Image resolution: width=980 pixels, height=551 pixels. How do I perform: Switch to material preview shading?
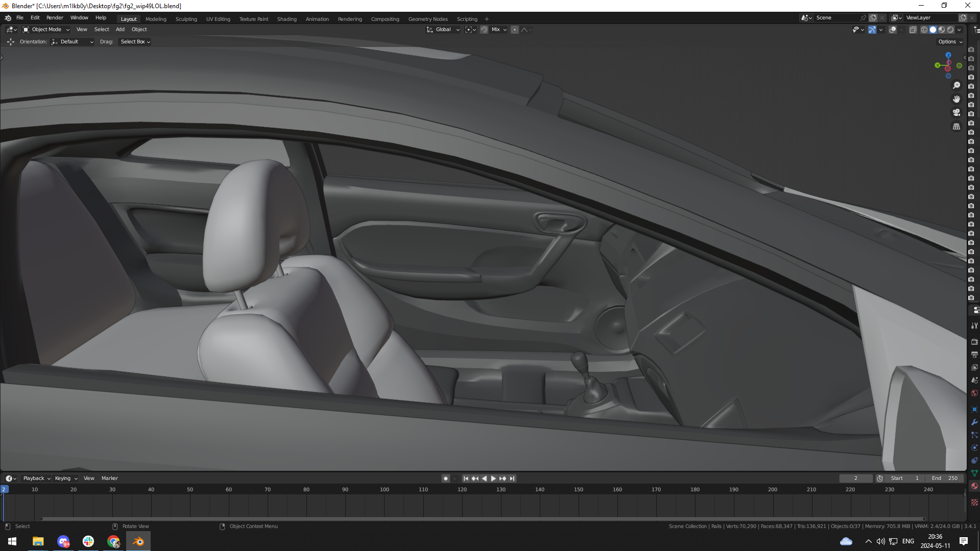(942, 30)
